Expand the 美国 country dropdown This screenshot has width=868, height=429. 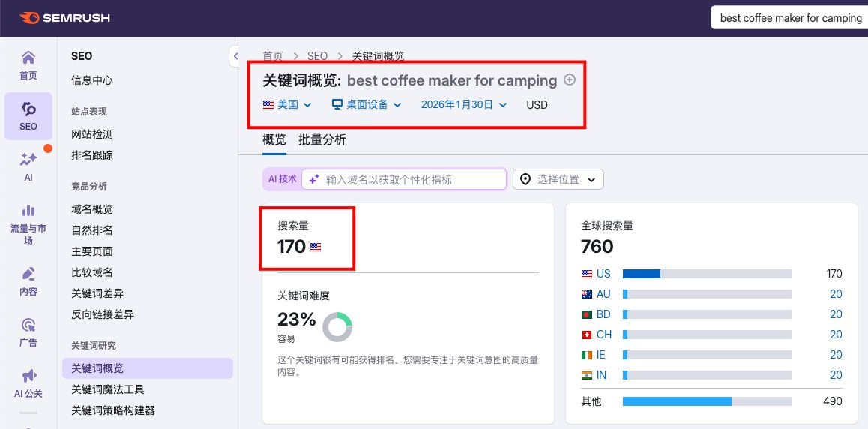point(287,104)
